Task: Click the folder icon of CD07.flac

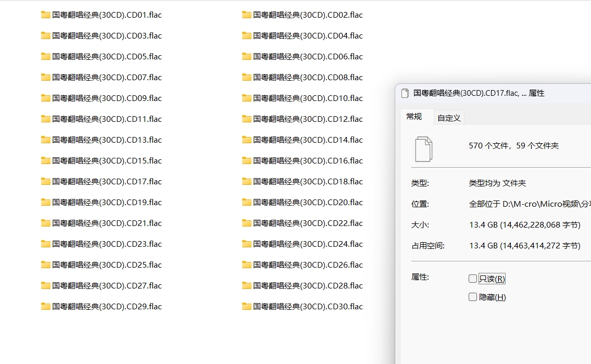Action: tap(46, 78)
